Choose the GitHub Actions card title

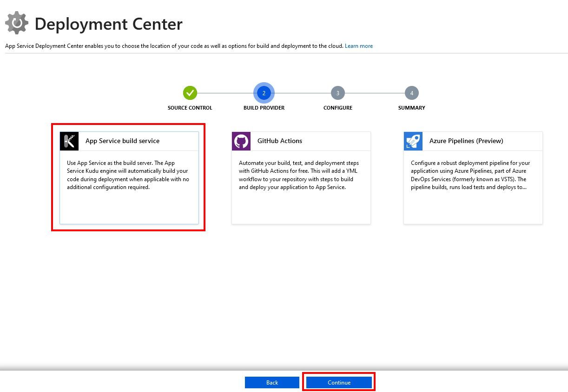click(x=280, y=141)
